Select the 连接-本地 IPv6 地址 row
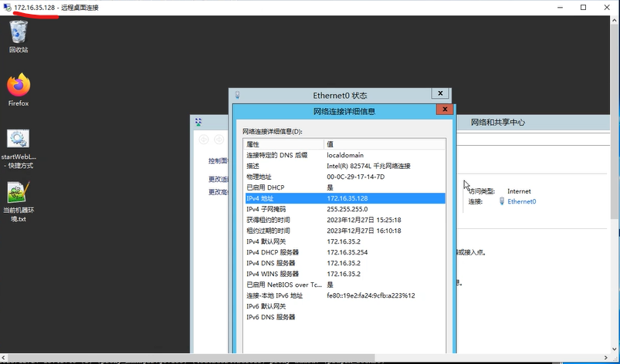Viewport: 620px width, 364px height. coord(344,295)
